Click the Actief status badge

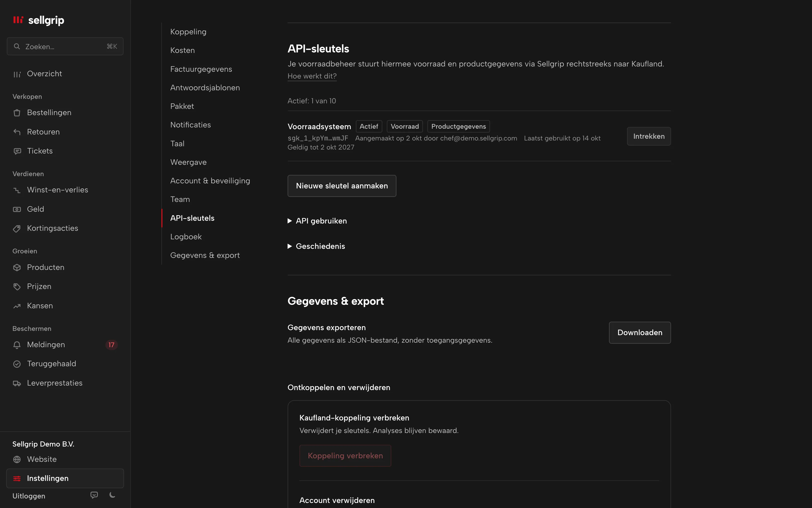369,126
